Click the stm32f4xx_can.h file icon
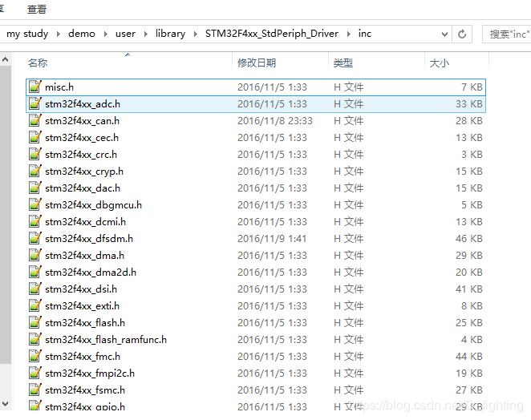 (34, 121)
